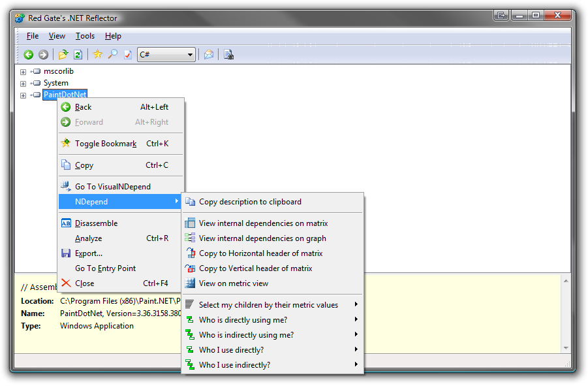
Task: Click View internal dependencies on matrix
Action: 273,223
